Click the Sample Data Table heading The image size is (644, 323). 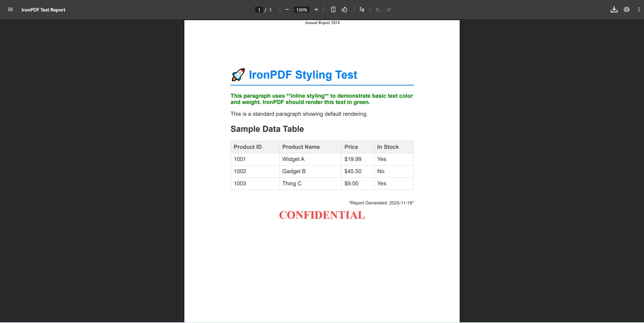[267, 129]
